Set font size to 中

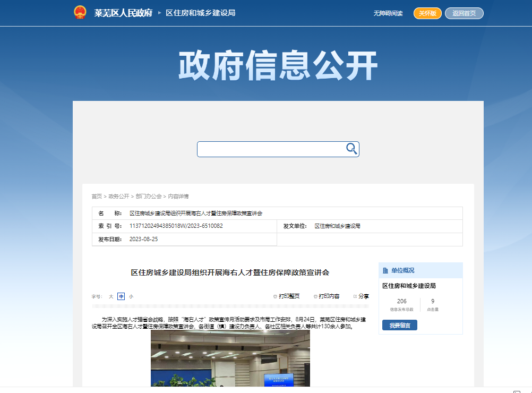click(x=121, y=296)
